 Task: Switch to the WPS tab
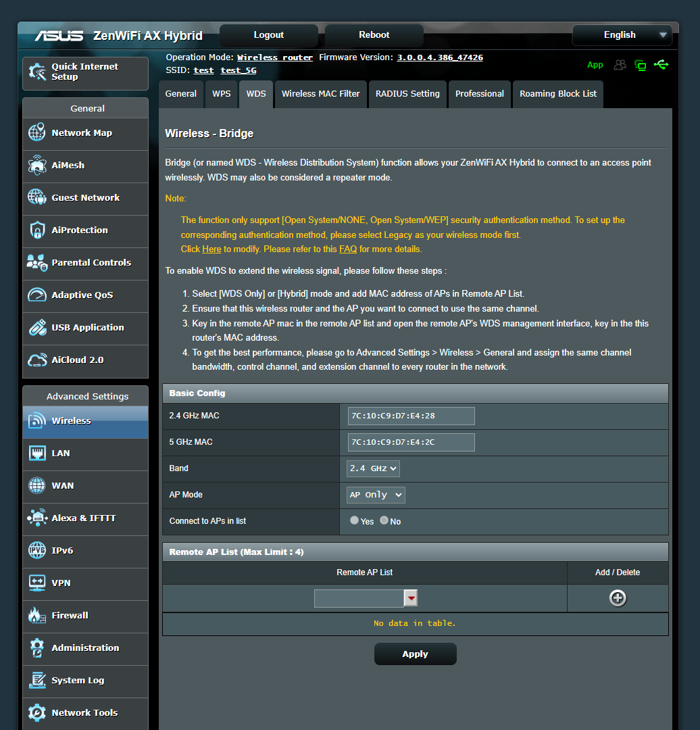coord(221,95)
